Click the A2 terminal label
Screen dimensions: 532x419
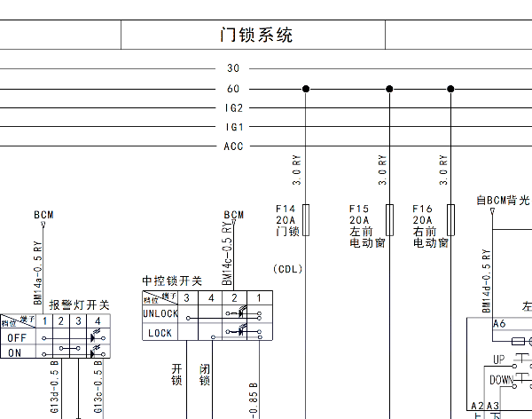(x=477, y=406)
